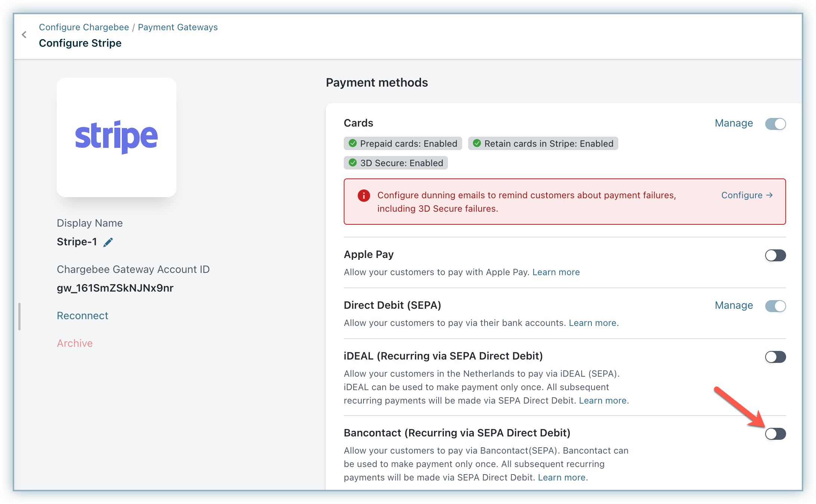Turn off Direct Debit (SEPA) toggle
Image resolution: width=816 pixels, height=504 pixels.
(x=775, y=306)
